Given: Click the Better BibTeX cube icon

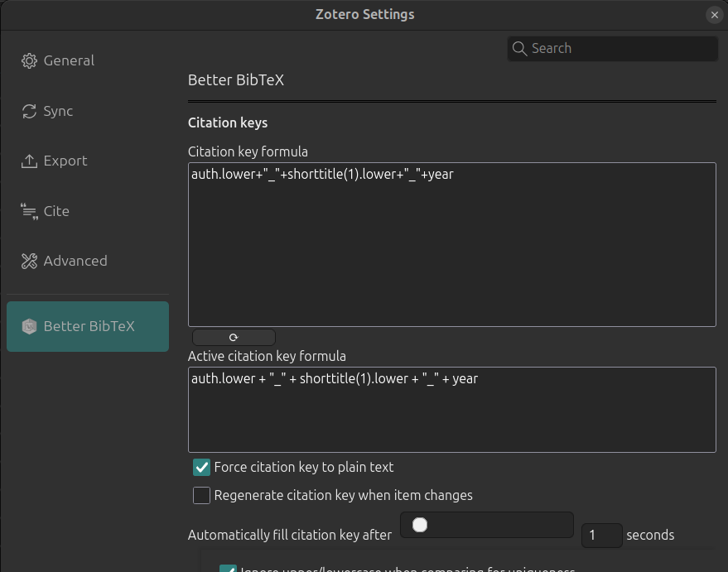Looking at the screenshot, I should [30, 326].
